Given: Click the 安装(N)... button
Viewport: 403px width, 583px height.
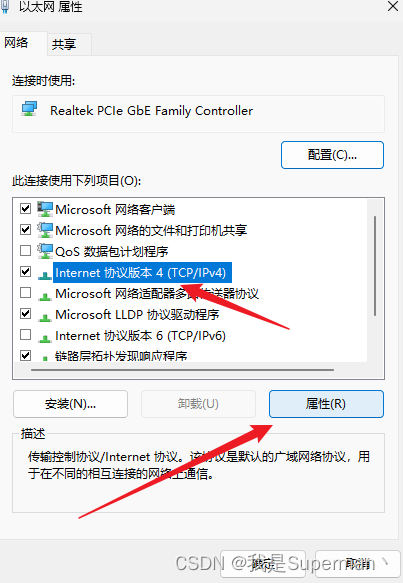Looking at the screenshot, I should click(70, 404).
